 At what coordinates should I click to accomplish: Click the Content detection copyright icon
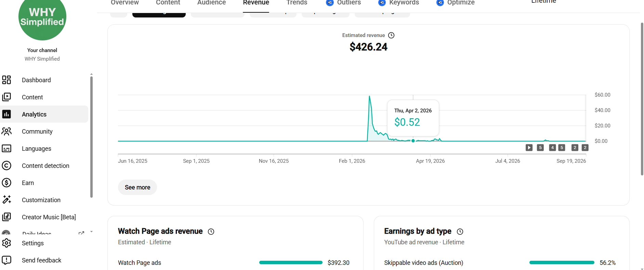pyautogui.click(x=6, y=165)
